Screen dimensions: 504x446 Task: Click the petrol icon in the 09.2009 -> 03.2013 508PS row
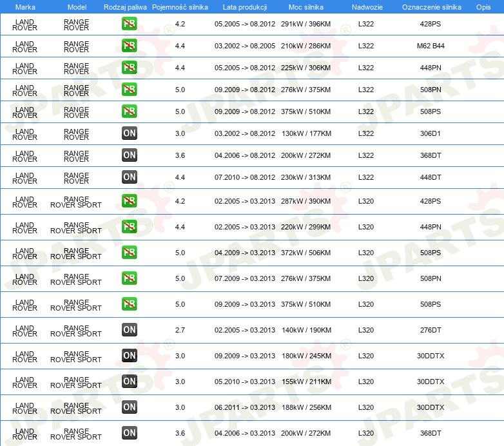pos(129,304)
